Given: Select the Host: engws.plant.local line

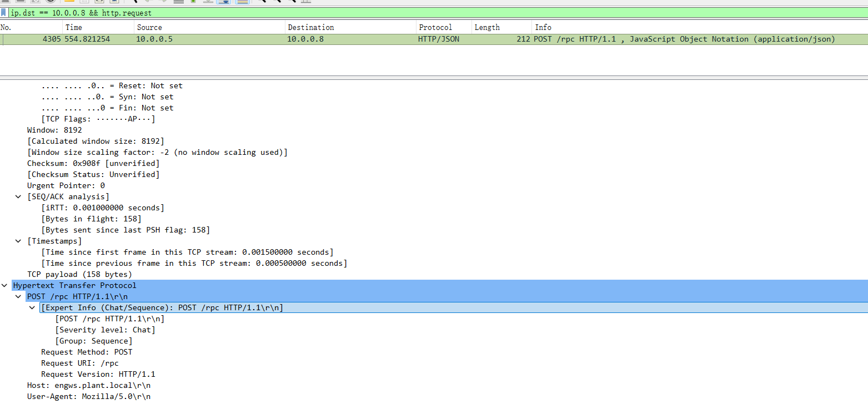Looking at the screenshot, I should point(89,385).
